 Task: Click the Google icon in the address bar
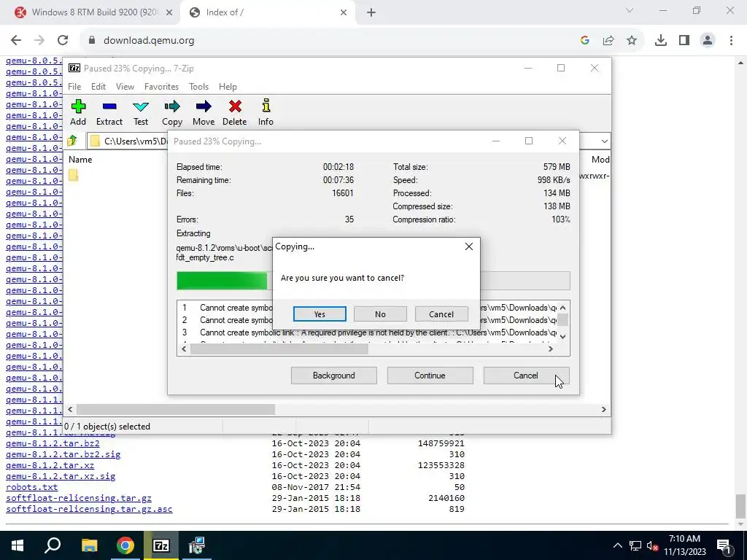click(x=585, y=41)
